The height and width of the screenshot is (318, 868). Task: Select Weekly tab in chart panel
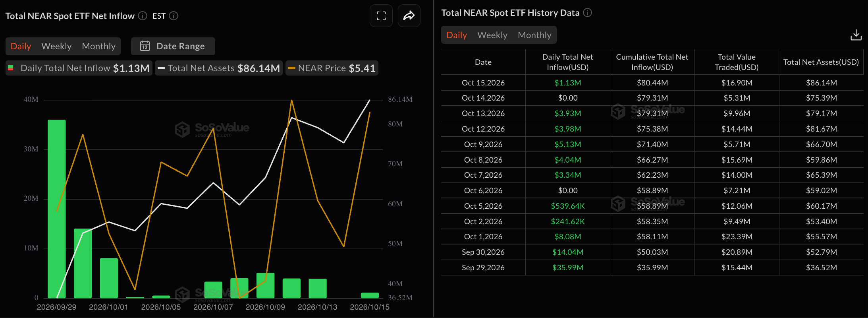click(56, 46)
